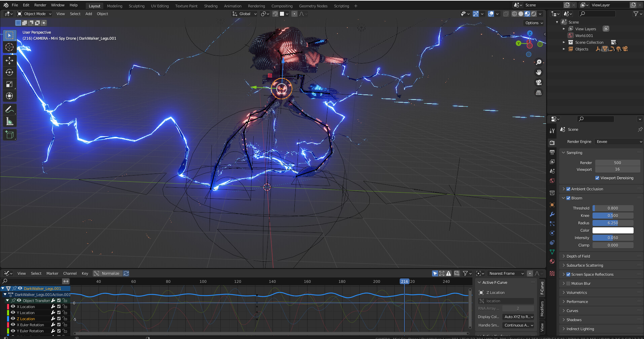Select the Measure tool
This screenshot has height=339, width=644.
point(9,121)
